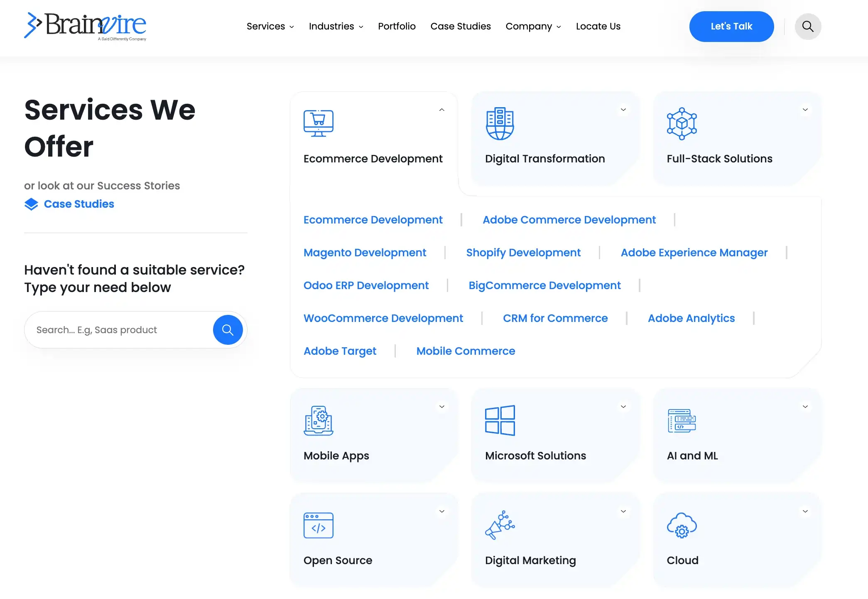
Task: Expand the Cloud card chevron
Action: (x=805, y=511)
